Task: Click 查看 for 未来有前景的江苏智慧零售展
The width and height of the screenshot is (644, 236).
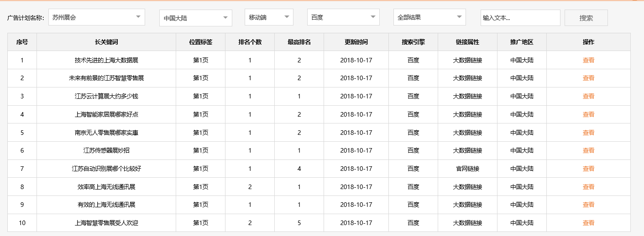Action: pos(589,78)
